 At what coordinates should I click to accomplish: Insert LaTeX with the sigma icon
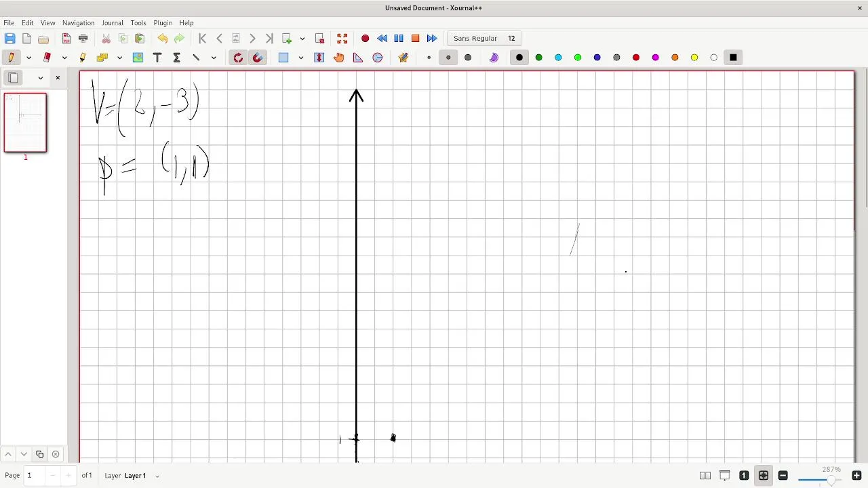click(177, 58)
